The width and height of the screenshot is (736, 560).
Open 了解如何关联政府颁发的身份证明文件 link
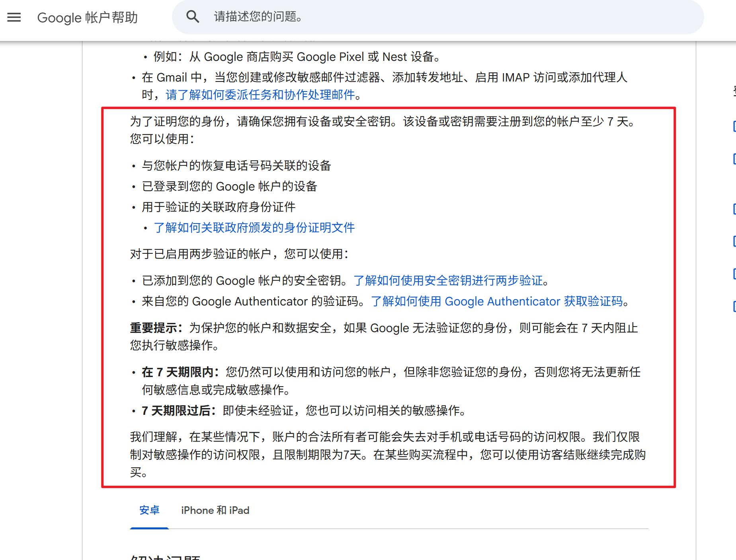254,227
